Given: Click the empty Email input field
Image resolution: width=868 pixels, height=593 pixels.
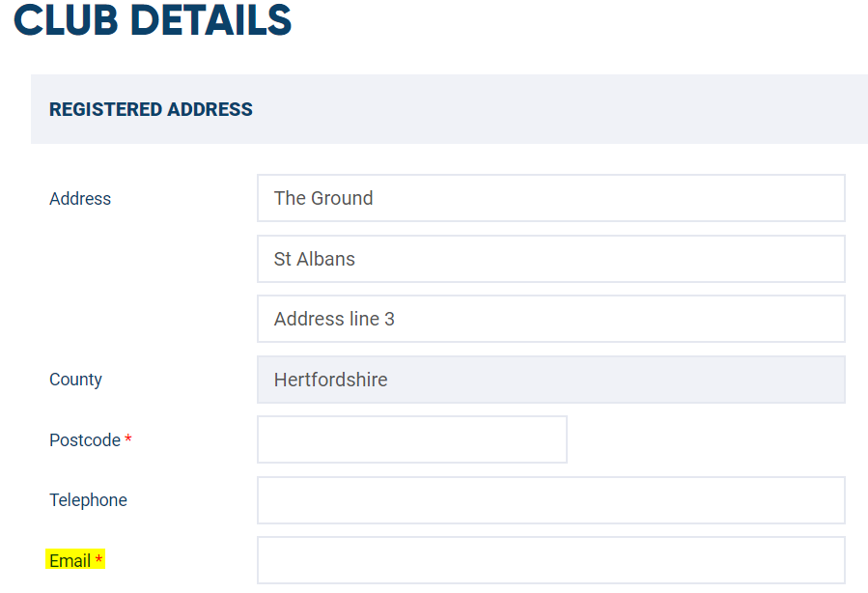Looking at the screenshot, I should (550, 560).
